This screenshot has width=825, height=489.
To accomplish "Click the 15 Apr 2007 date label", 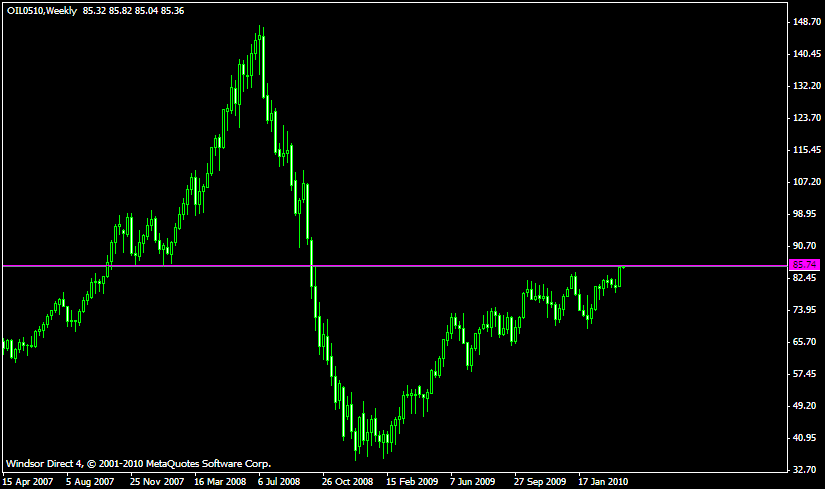I will pos(27,481).
